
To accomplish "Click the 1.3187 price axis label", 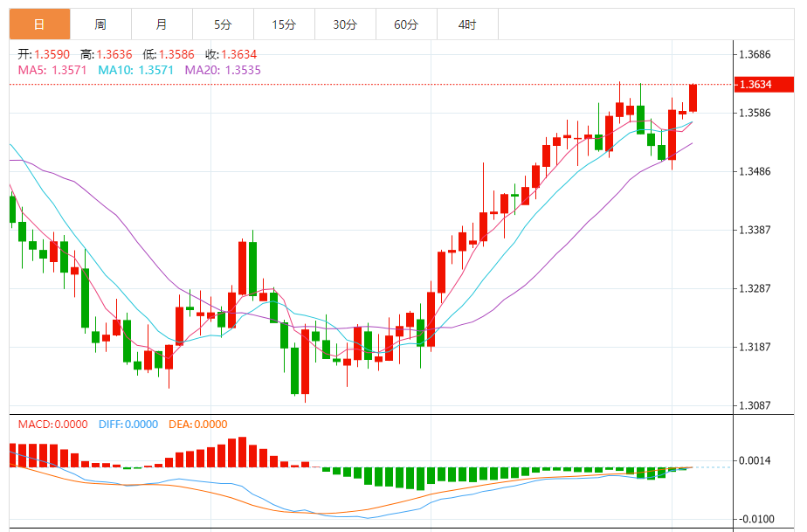I will (755, 347).
